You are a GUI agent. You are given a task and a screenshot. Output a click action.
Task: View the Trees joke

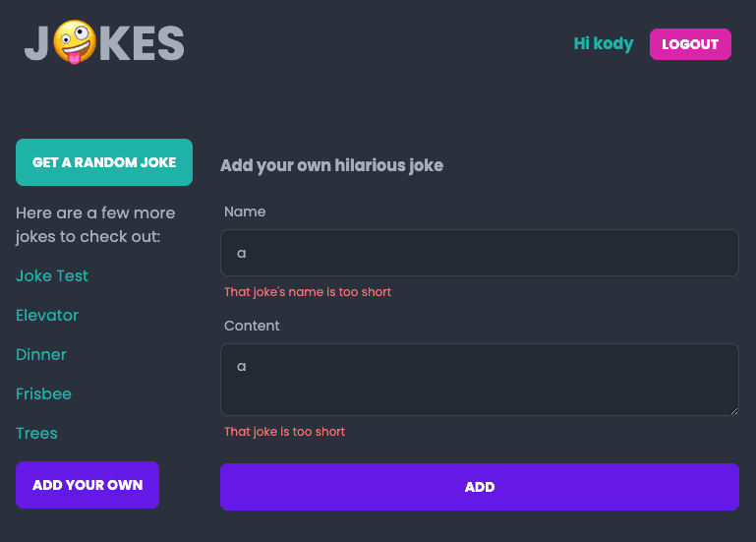[x=36, y=434]
